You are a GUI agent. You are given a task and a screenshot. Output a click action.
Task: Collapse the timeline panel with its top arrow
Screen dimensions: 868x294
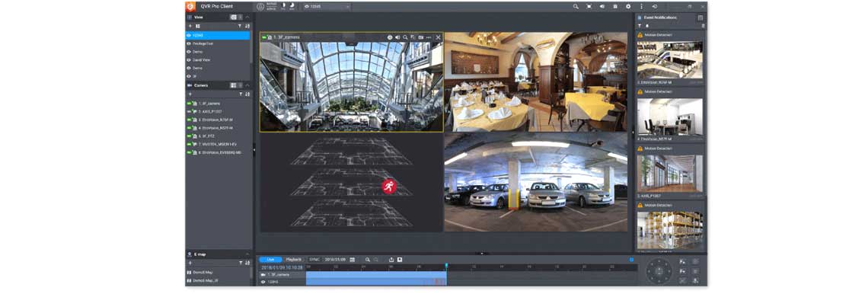(x=482, y=253)
